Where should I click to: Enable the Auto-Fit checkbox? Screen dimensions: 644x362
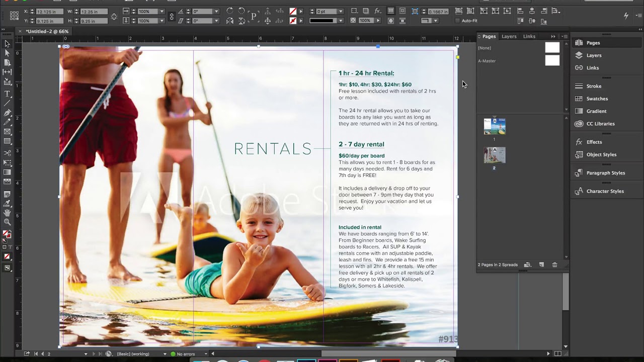click(x=457, y=21)
